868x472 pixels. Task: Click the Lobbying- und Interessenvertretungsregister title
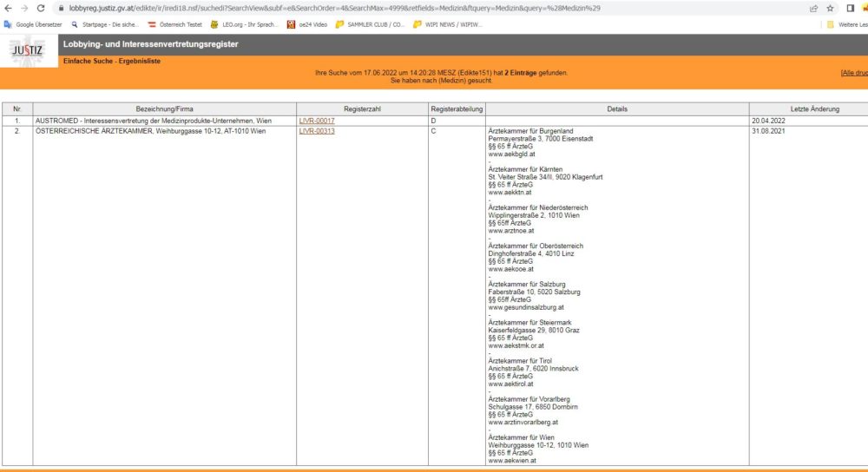click(x=150, y=44)
